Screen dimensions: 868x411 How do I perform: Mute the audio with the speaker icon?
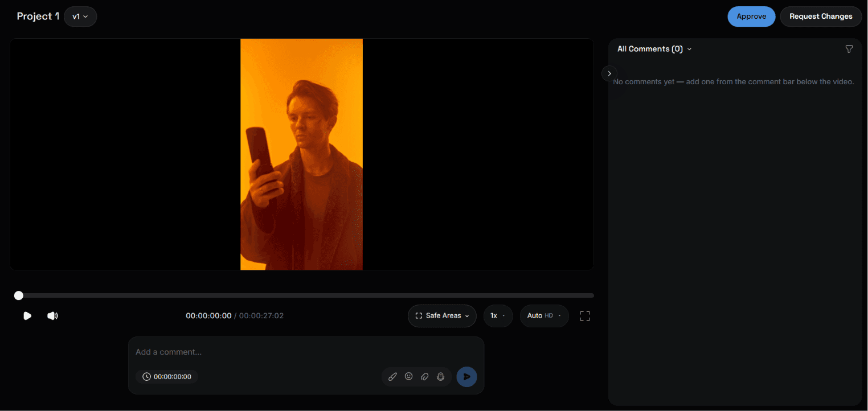52,316
